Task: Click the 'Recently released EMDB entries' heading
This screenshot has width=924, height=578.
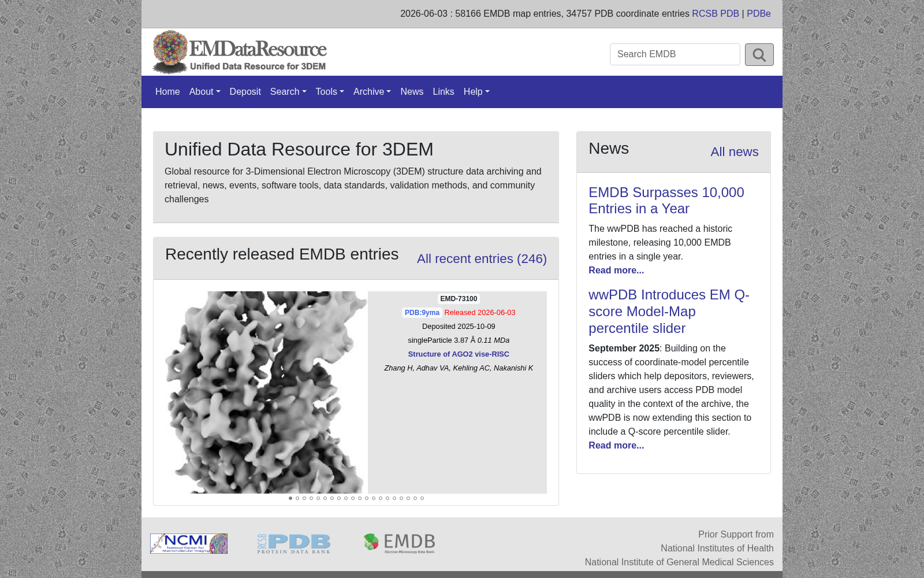Action: [282, 254]
